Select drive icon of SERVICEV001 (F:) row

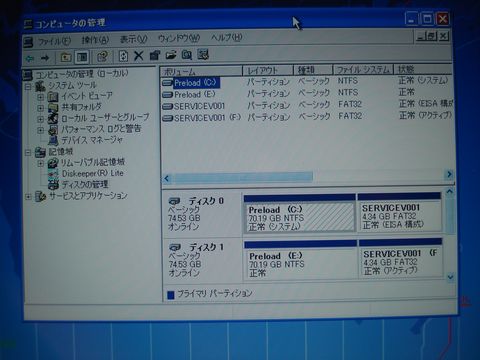[167, 118]
